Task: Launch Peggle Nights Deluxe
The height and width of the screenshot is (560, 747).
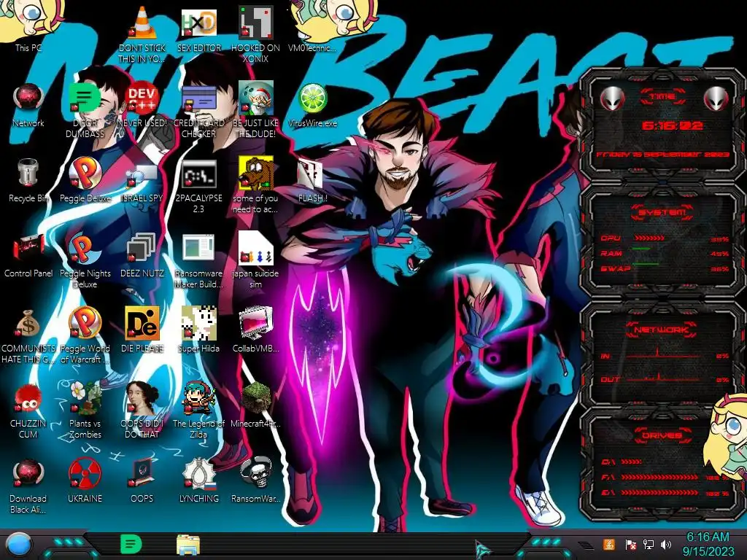Action: pyautogui.click(x=85, y=261)
